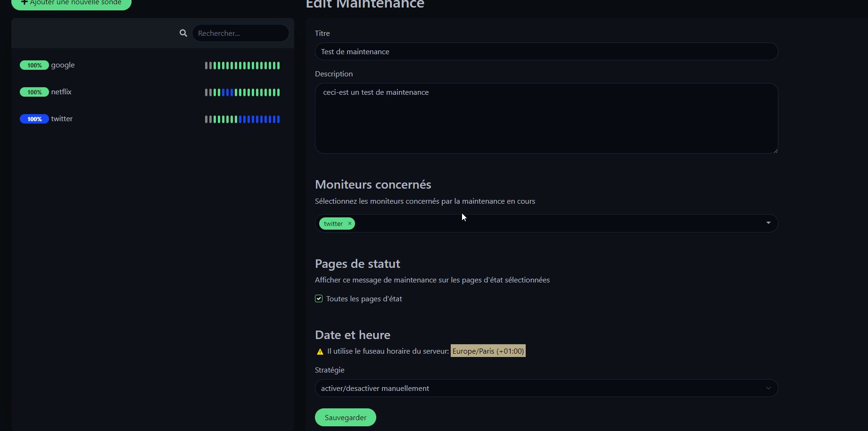Click the Date et heure heading

click(353, 335)
